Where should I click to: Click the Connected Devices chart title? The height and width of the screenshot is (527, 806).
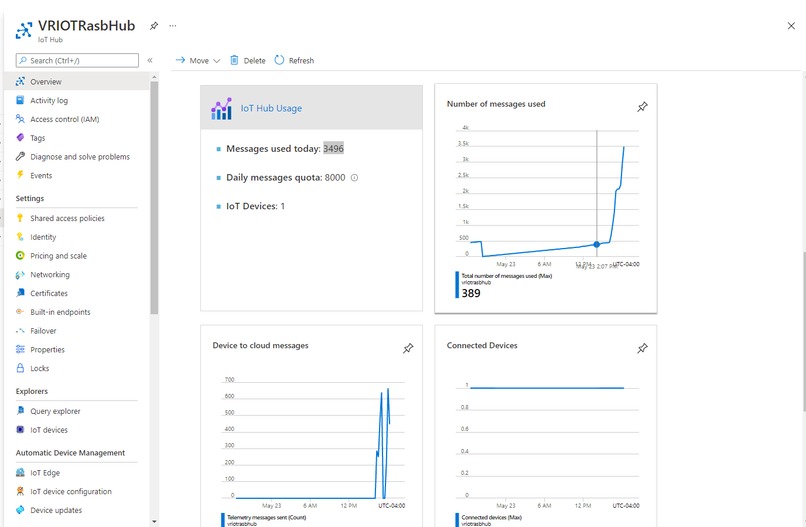(482, 346)
